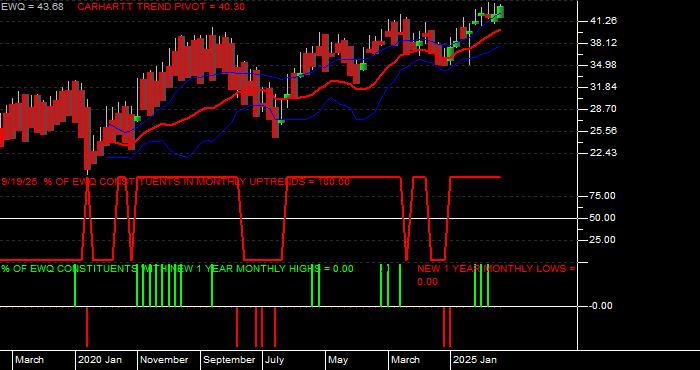Click the 2025 Jan timeline label
Viewport: 700px width, 370px height.
(x=475, y=360)
